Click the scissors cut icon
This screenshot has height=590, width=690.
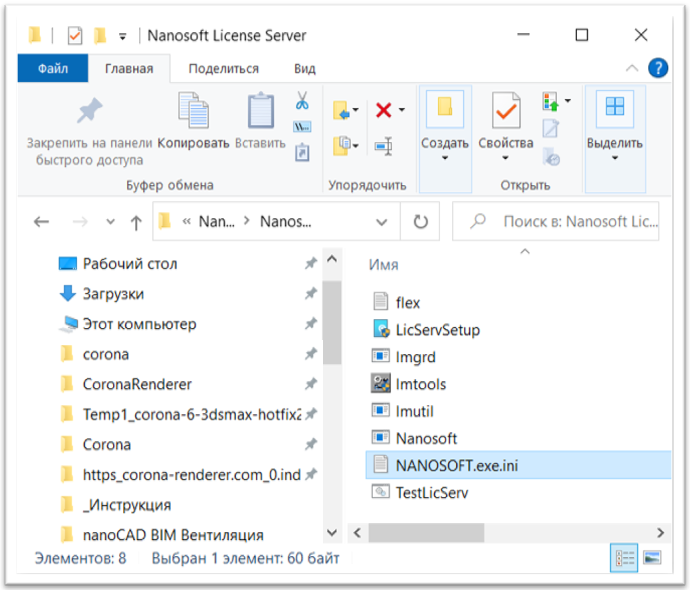tap(302, 100)
